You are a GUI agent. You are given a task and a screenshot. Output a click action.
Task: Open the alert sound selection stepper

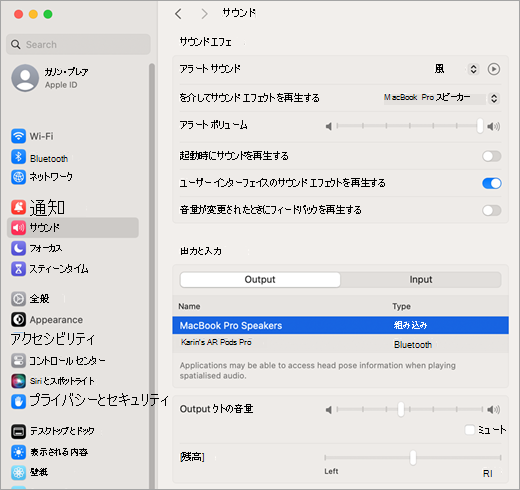[x=473, y=69]
